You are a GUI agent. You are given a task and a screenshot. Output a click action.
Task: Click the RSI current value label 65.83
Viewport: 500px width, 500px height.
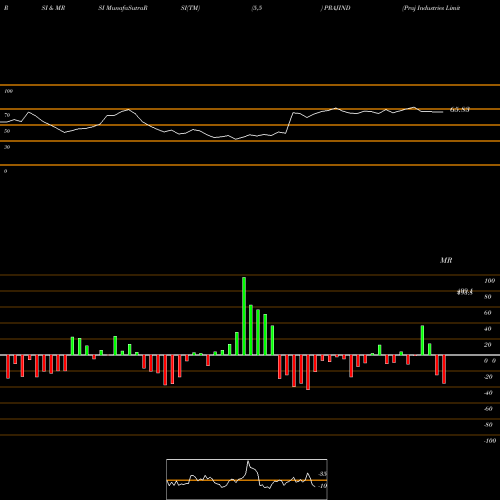point(460,109)
